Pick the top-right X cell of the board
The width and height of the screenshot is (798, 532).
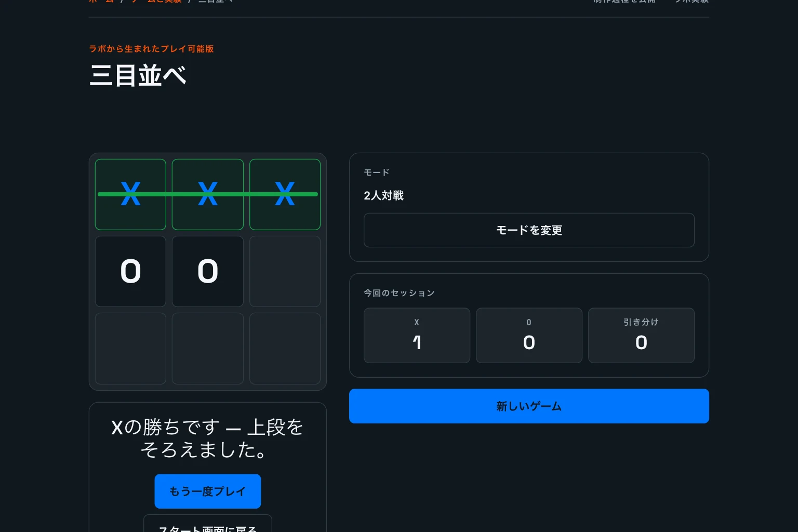pyautogui.click(x=285, y=194)
